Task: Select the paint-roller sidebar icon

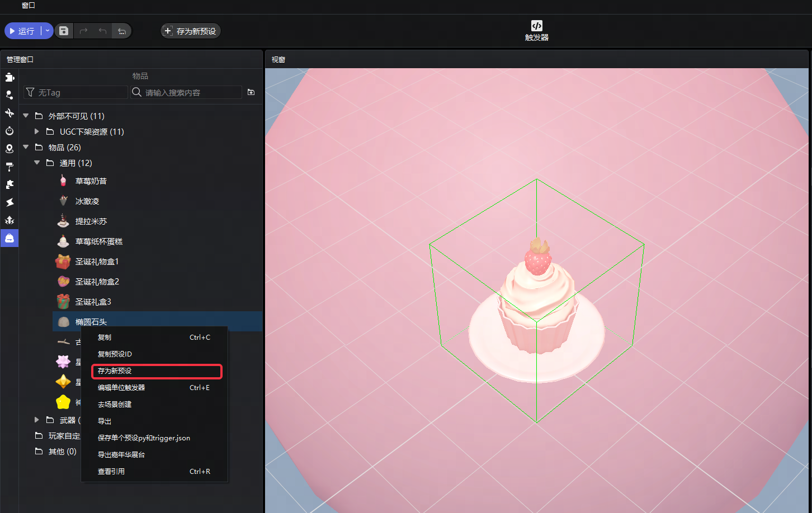Action: (x=10, y=167)
